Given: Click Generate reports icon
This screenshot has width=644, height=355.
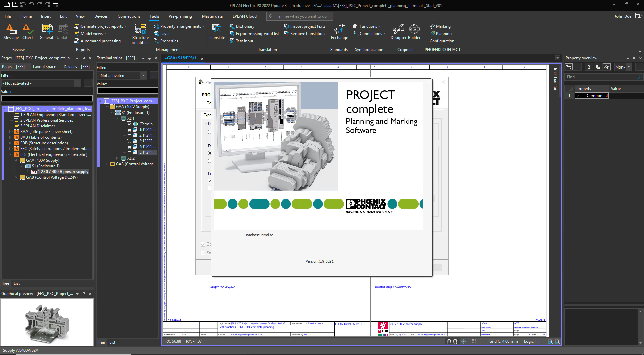Looking at the screenshot, I should click(47, 32).
